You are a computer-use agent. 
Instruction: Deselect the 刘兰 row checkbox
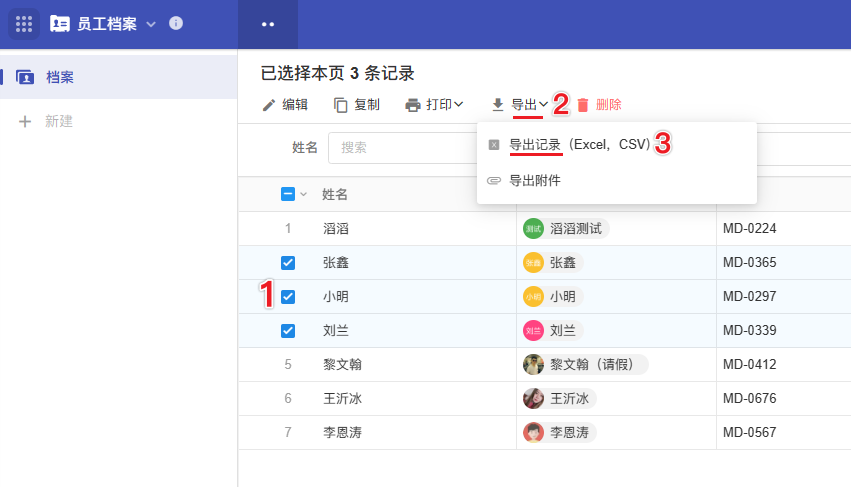(x=288, y=331)
